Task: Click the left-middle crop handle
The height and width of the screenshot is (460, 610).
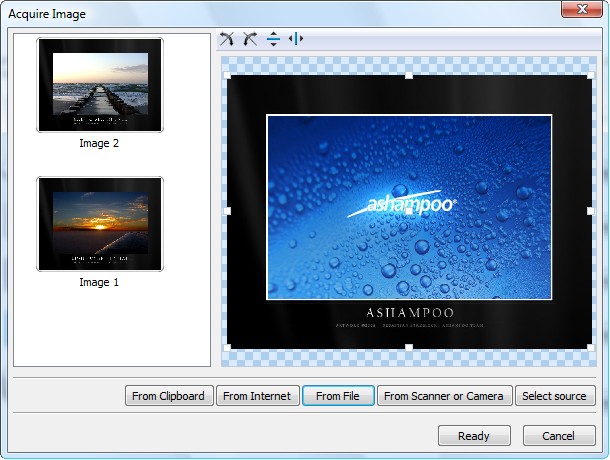Action: pos(227,211)
